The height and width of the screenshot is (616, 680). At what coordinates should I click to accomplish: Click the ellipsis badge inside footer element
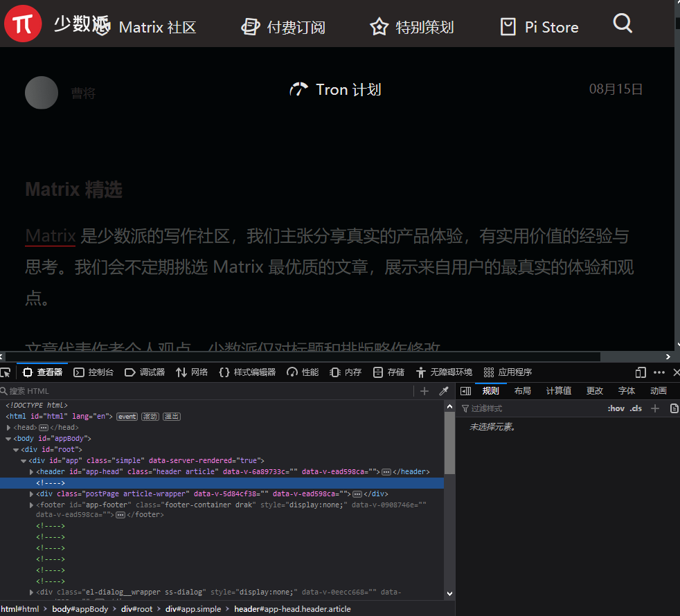[120, 515]
